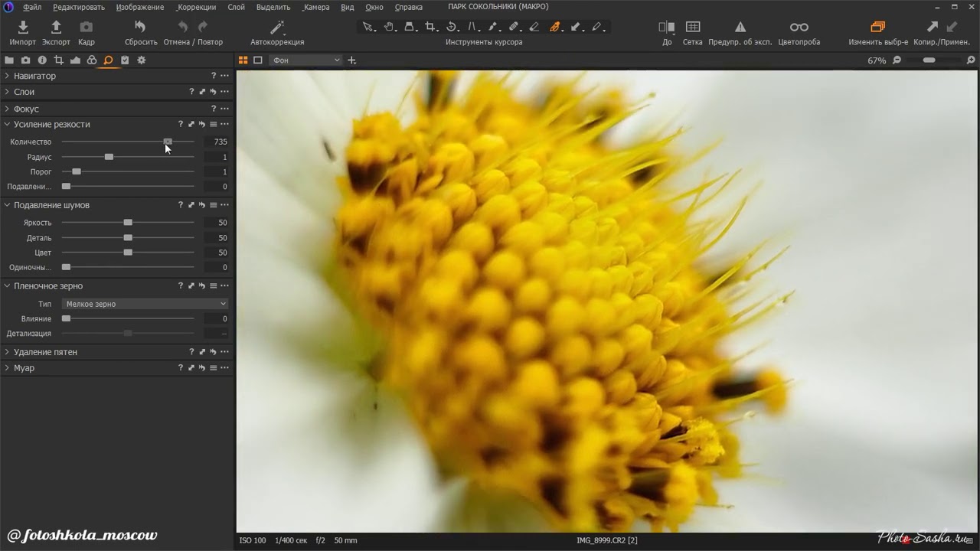Reset the Пленочное зерно tool
Screen dimensions: 980x551
click(202, 285)
